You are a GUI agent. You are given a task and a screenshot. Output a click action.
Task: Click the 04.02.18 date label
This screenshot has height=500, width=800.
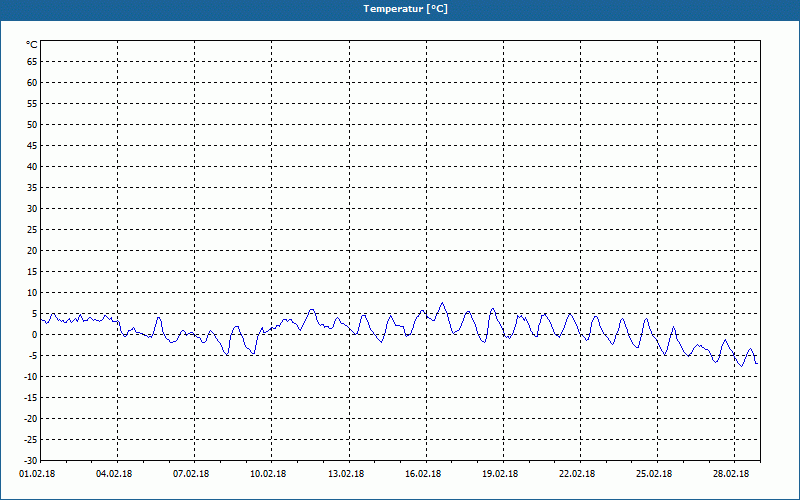[114, 474]
